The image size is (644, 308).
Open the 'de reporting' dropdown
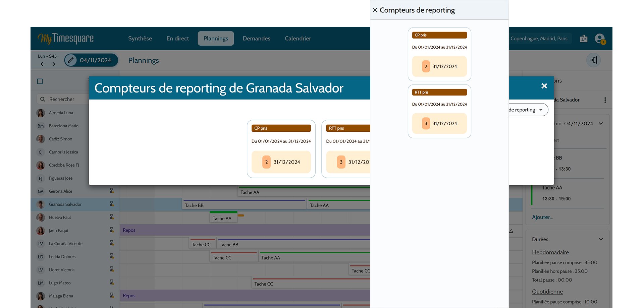click(528, 110)
